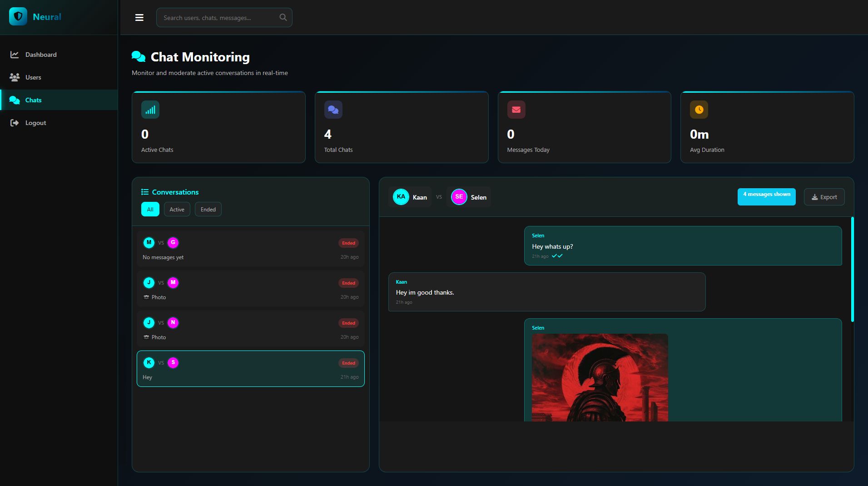Focus the search users, chats, messages field
This screenshot has height=486, width=868.
tap(224, 18)
